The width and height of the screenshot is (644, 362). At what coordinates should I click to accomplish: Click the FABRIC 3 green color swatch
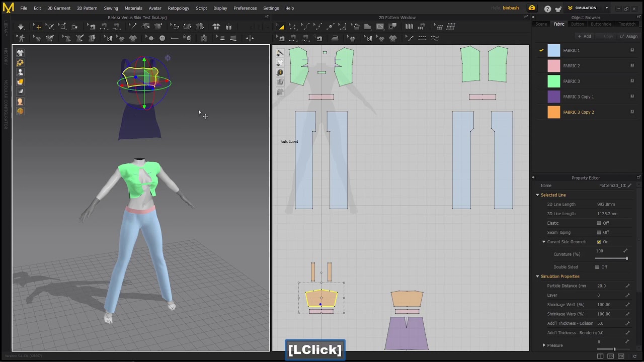(553, 81)
